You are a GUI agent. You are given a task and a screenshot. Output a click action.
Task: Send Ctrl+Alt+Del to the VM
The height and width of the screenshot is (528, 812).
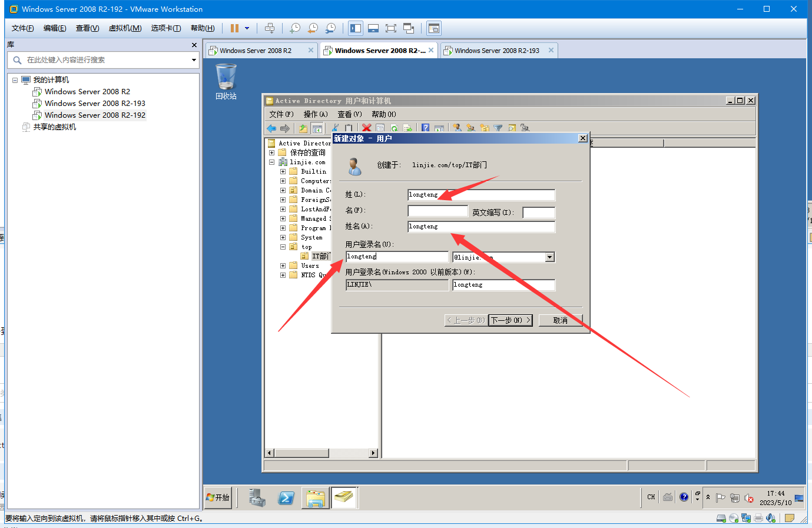tap(270, 28)
